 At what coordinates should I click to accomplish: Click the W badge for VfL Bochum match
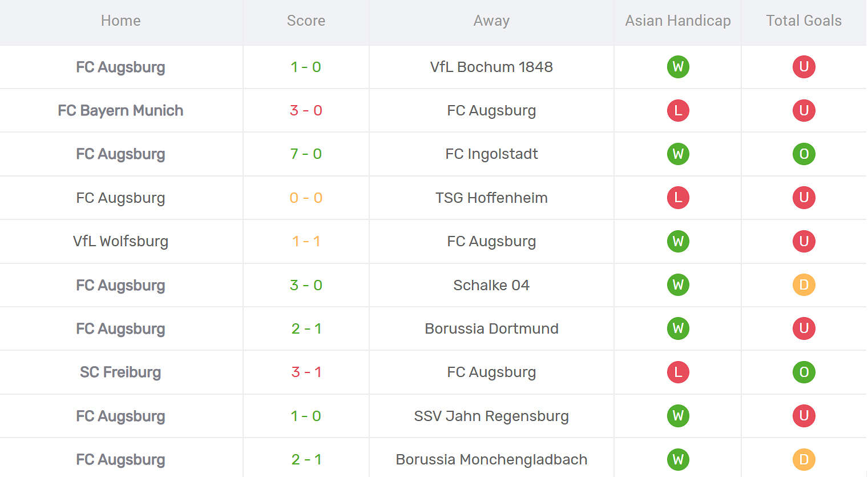tap(678, 67)
